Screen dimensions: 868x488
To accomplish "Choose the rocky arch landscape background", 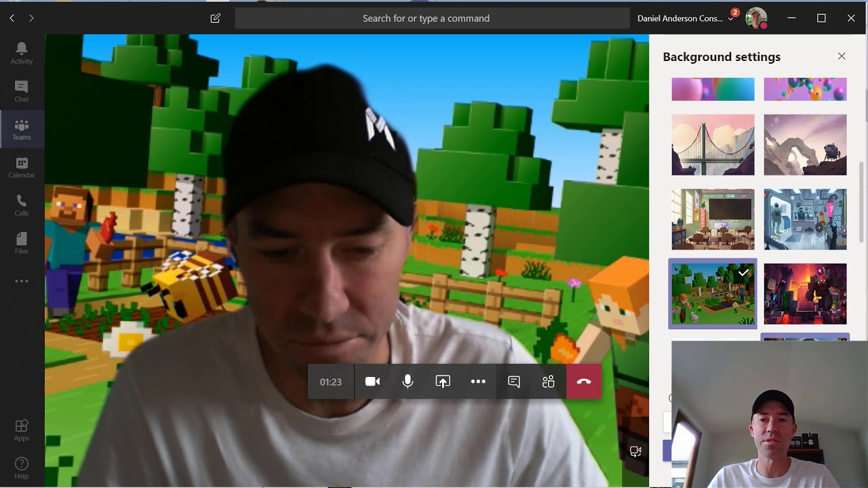I will [805, 145].
